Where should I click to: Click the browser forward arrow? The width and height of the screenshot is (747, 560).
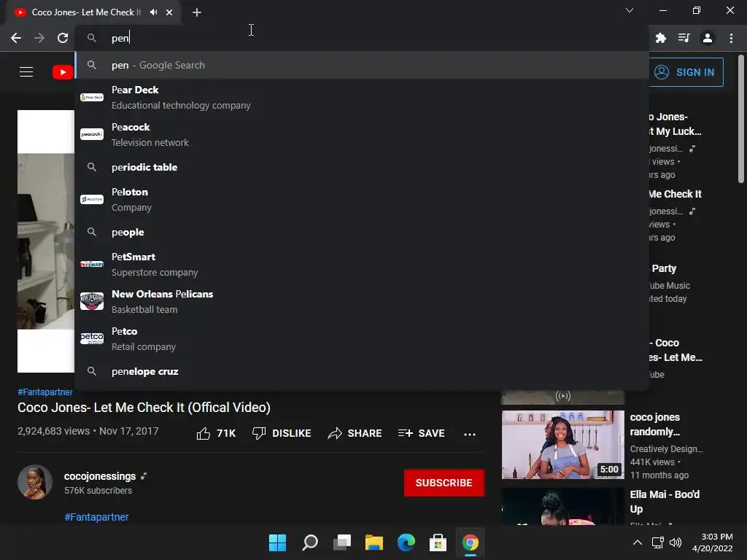coord(39,38)
